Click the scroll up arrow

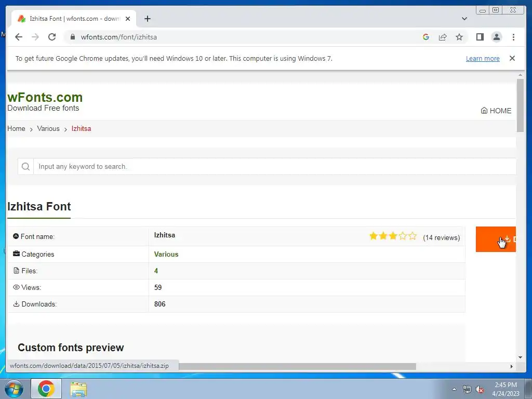(521, 75)
